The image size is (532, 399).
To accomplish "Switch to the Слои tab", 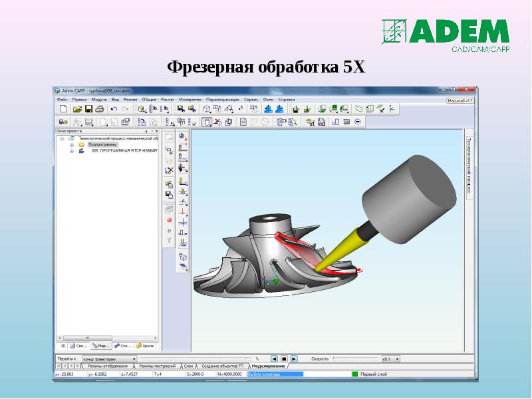I will (x=188, y=366).
